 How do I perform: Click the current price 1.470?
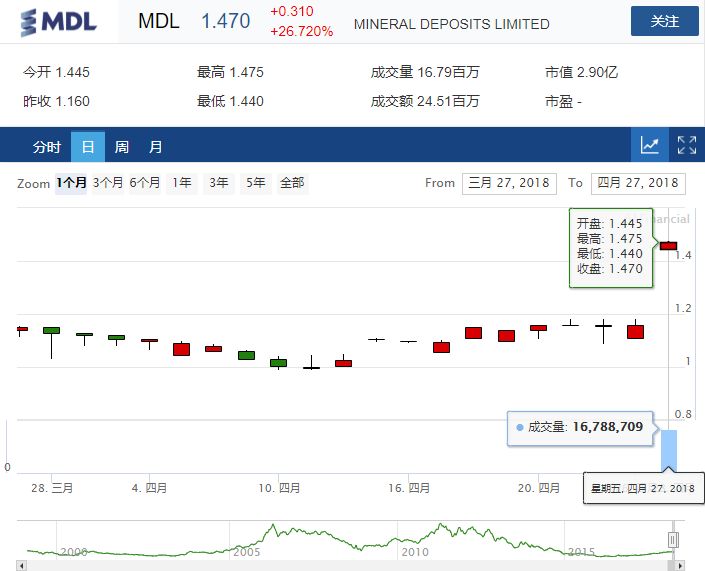click(225, 21)
